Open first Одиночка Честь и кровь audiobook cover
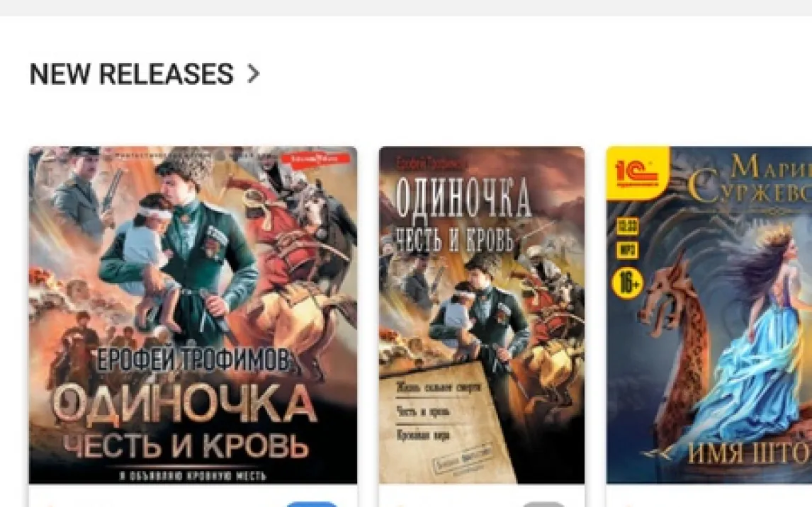Screen dimensions: 812x507 click(193, 315)
